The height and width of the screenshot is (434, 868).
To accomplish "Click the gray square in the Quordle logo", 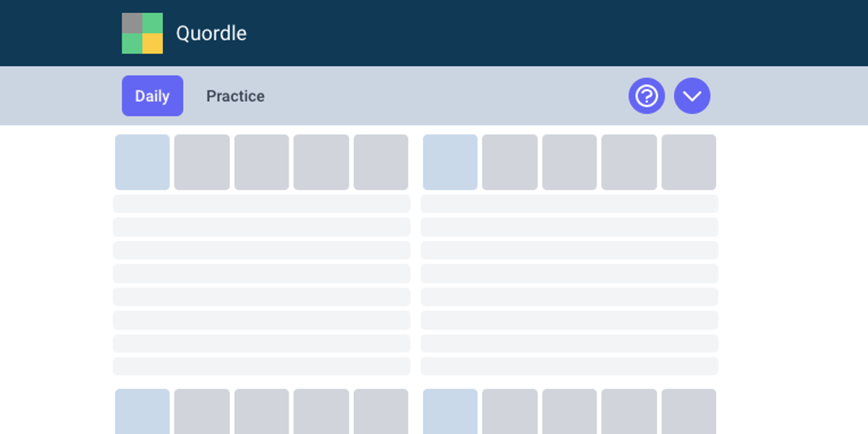I will pyautogui.click(x=133, y=22).
